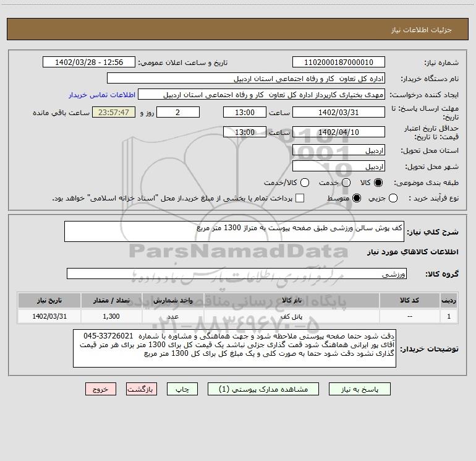Click the ردیف column header
The width and height of the screenshot is (476, 461).
pyautogui.click(x=449, y=301)
